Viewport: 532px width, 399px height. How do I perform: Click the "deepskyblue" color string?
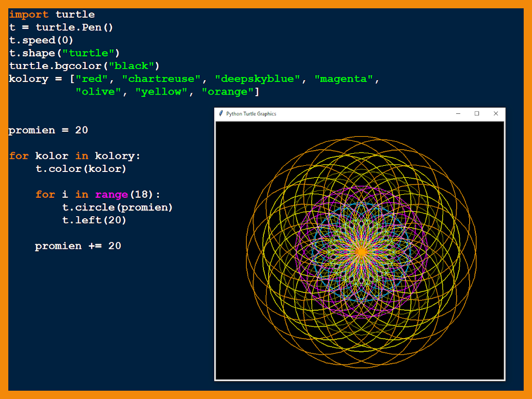coord(258,79)
